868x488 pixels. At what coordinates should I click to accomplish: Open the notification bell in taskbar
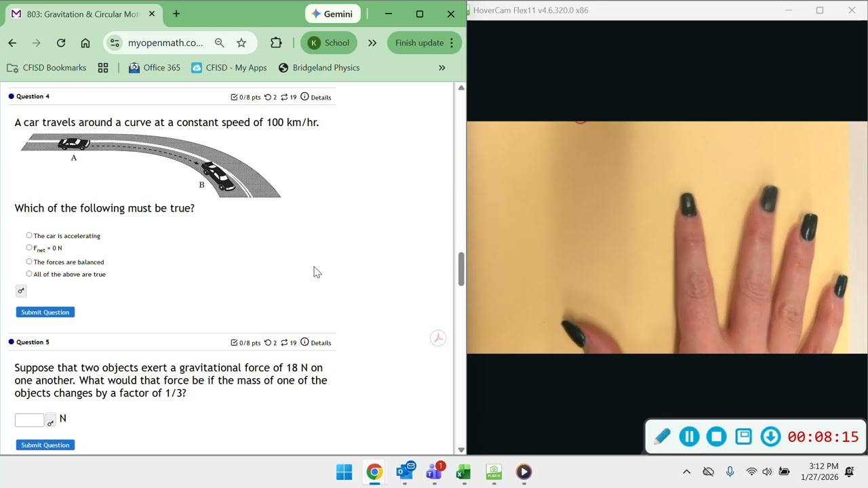coord(850,472)
